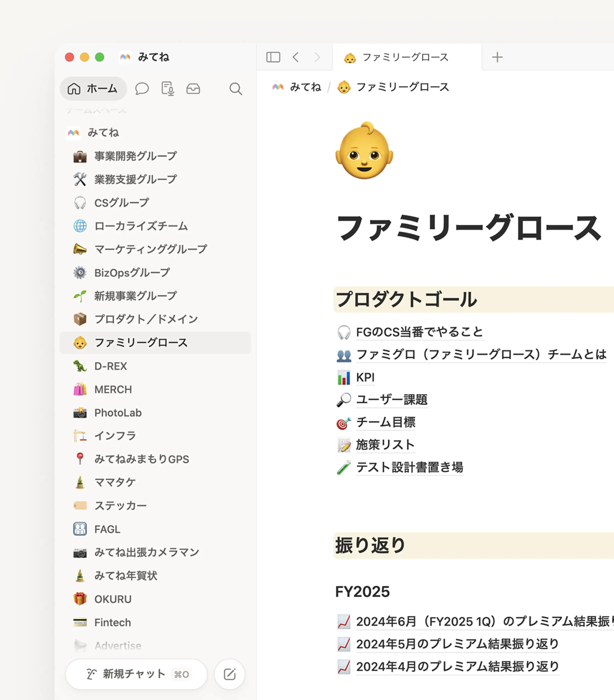Open the chat bubble icon in sidebar
The width and height of the screenshot is (614, 700).
pyautogui.click(x=142, y=89)
